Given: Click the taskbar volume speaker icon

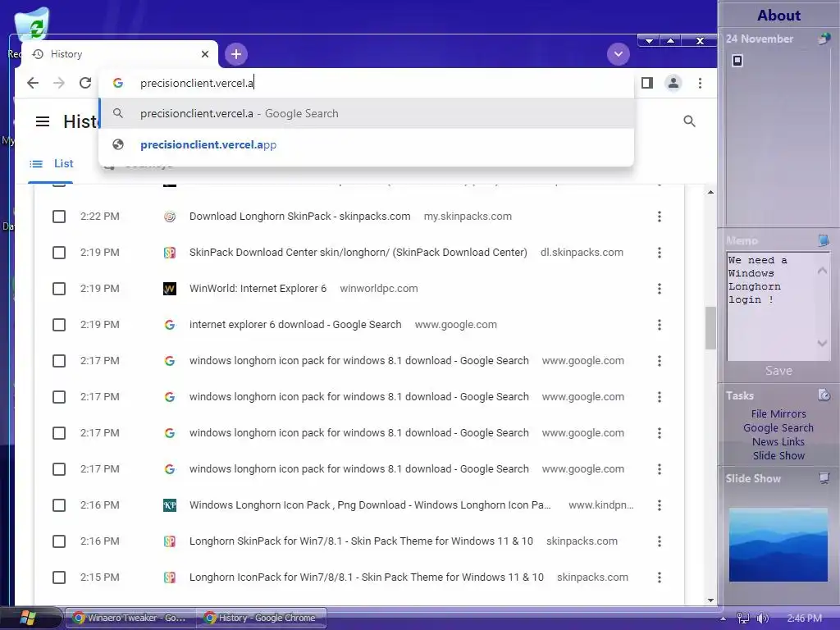Looking at the screenshot, I should click(x=763, y=619).
